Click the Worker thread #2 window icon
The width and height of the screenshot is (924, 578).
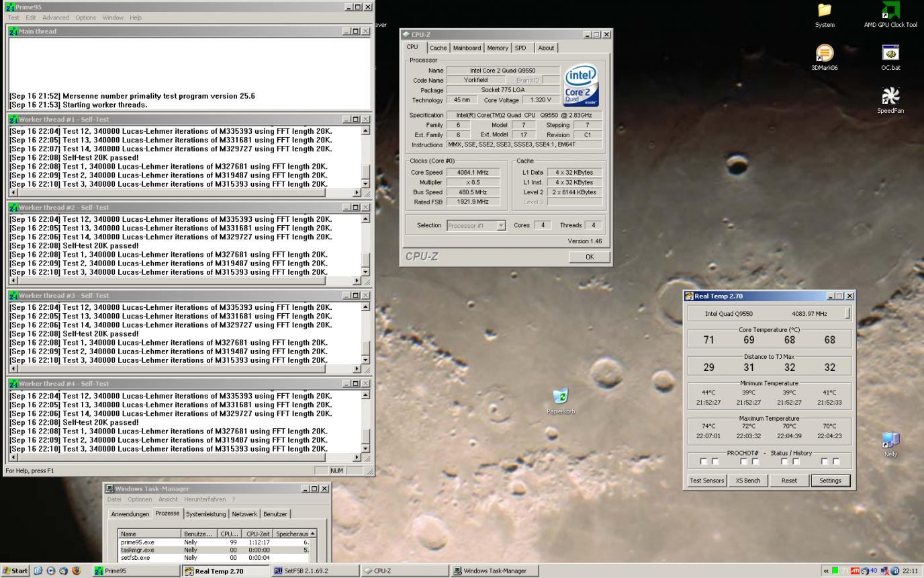pyautogui.click(x=14, y=208)
